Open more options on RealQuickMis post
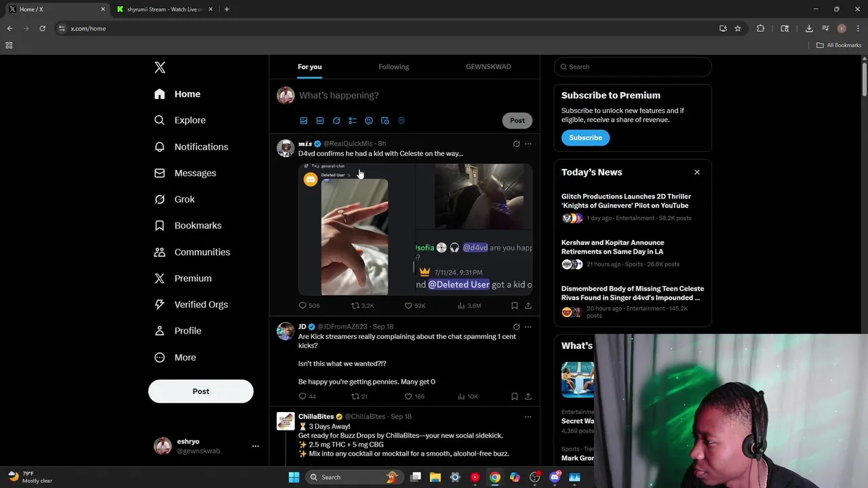Image resolution: width=868 pixels, height=488 pixels. [528, 144]
